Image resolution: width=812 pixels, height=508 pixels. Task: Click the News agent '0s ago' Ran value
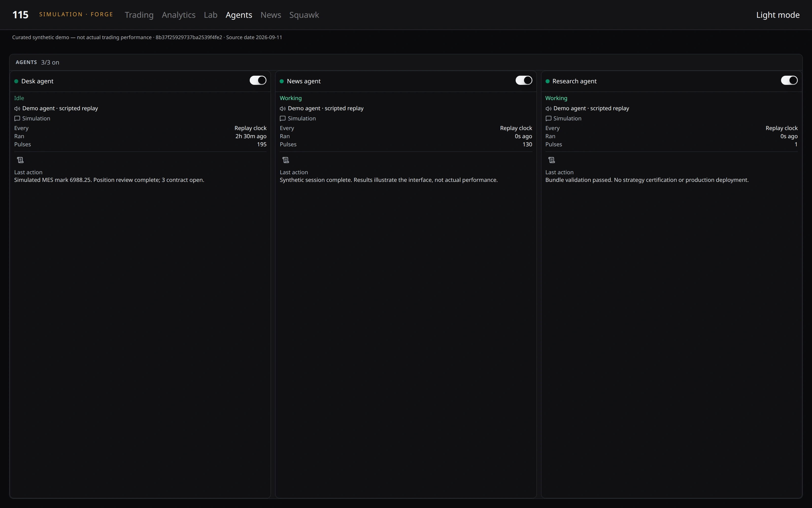pos(523,136)
